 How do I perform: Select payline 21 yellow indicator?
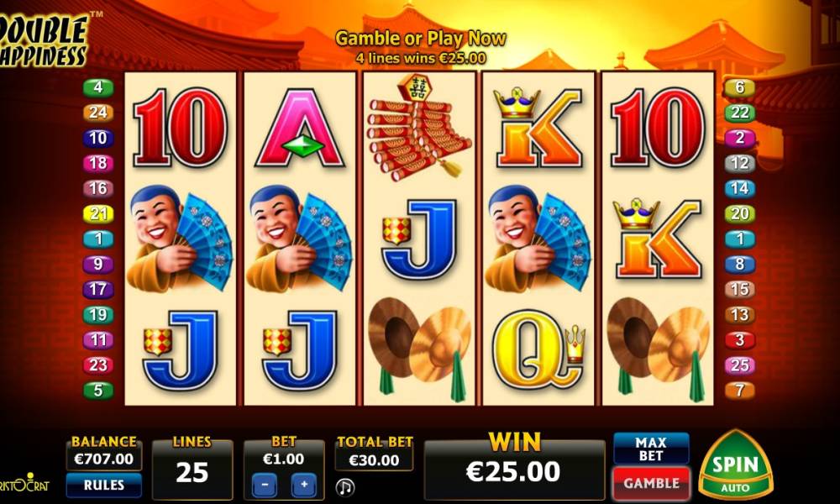click(x=98, y=213)
